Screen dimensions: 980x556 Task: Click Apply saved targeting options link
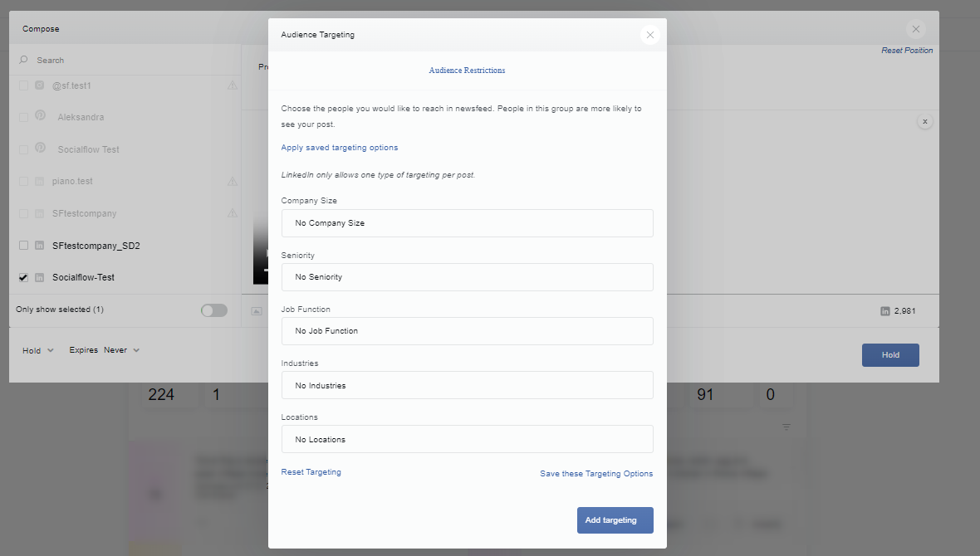[x=340, y=148]
